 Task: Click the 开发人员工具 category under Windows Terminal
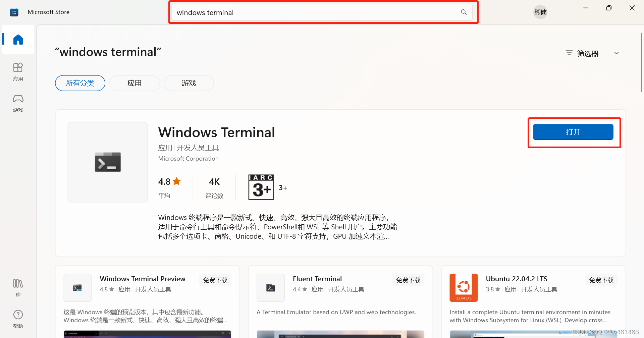point(198,148)
